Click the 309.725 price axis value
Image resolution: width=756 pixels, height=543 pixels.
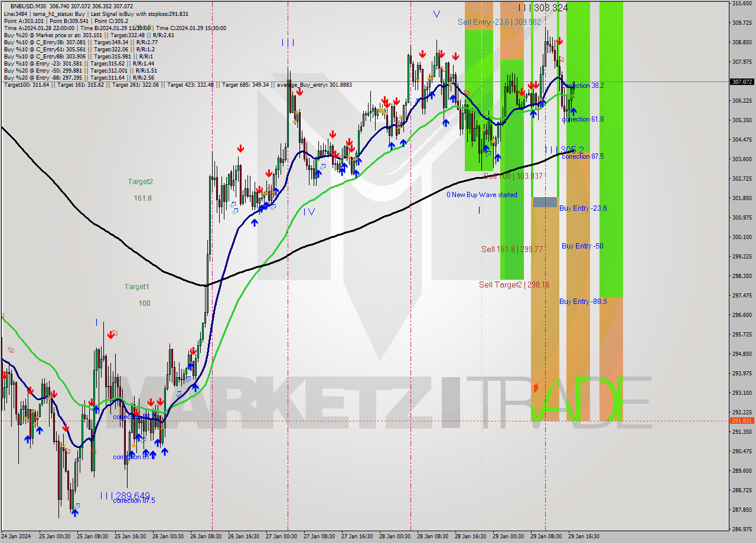coord(741,23)
